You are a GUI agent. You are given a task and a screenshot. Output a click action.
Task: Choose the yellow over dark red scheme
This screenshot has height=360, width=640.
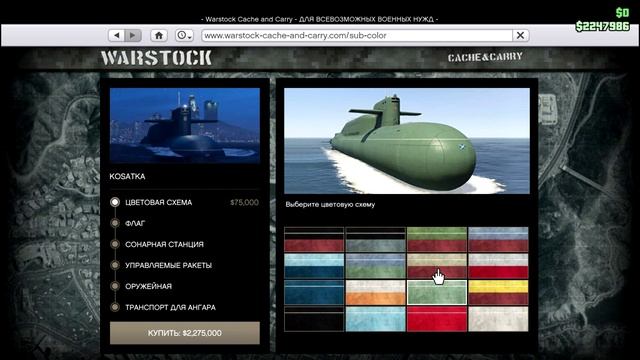click(x=498, y=292)
